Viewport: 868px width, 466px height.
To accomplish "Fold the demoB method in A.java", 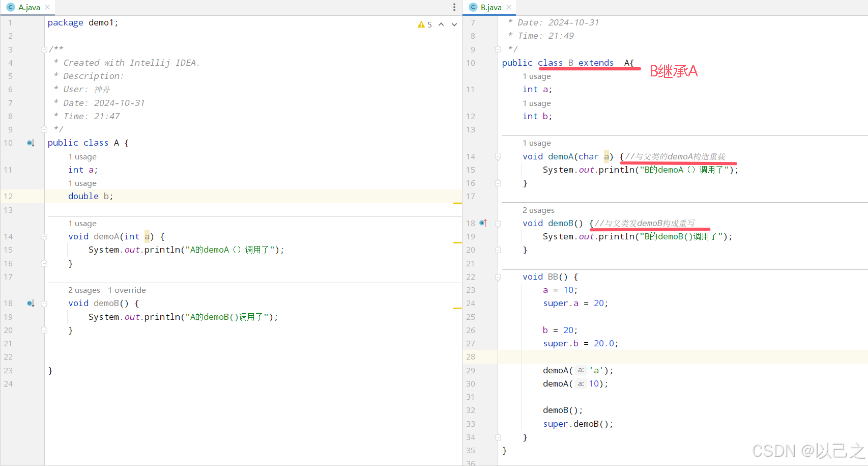I will (44, 304).
